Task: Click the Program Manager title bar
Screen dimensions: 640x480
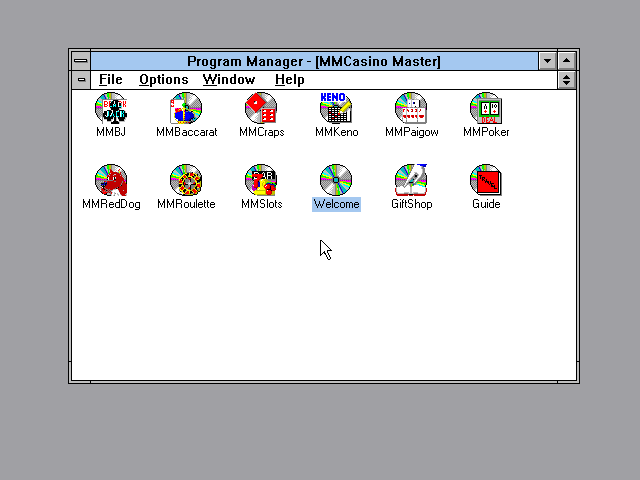Action: (x=313, y=61)
